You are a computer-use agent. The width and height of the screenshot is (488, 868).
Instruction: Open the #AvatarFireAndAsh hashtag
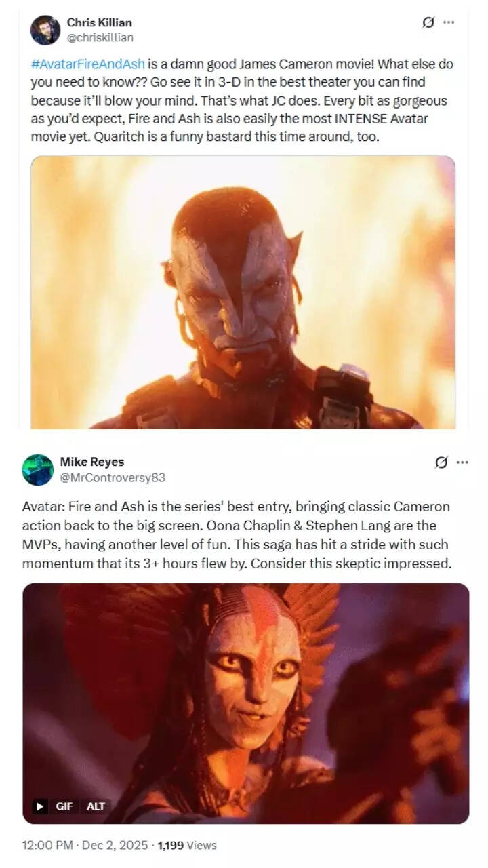87,64
